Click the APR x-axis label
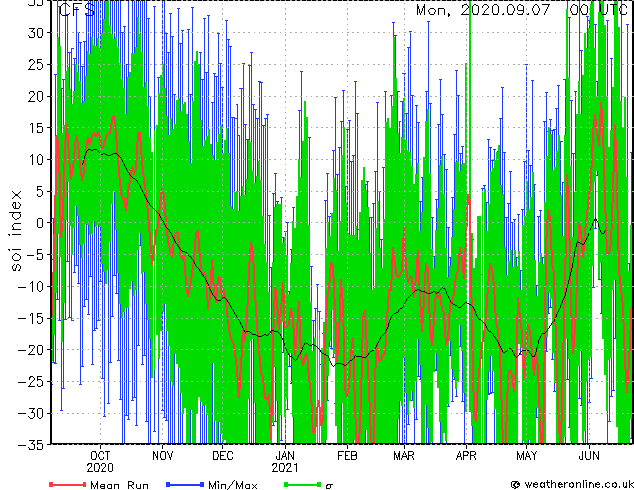 pyautogui.click(x=466, y=456)
